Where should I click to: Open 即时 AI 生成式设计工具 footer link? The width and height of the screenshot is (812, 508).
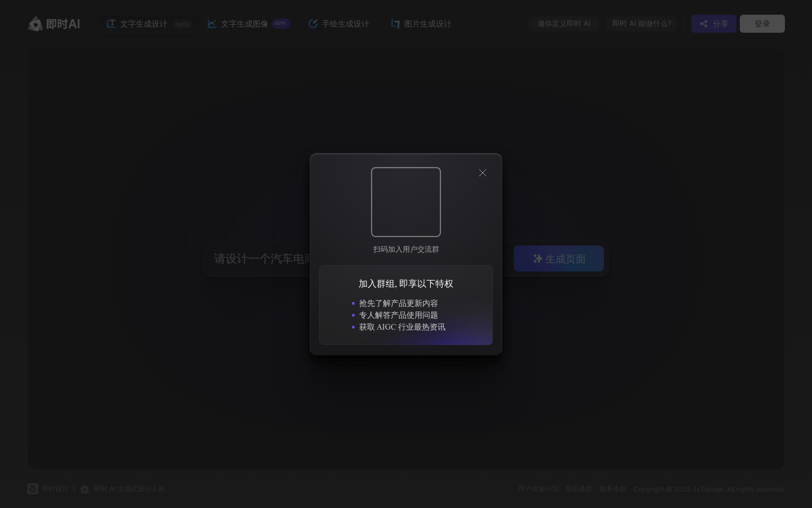[122, 489]
